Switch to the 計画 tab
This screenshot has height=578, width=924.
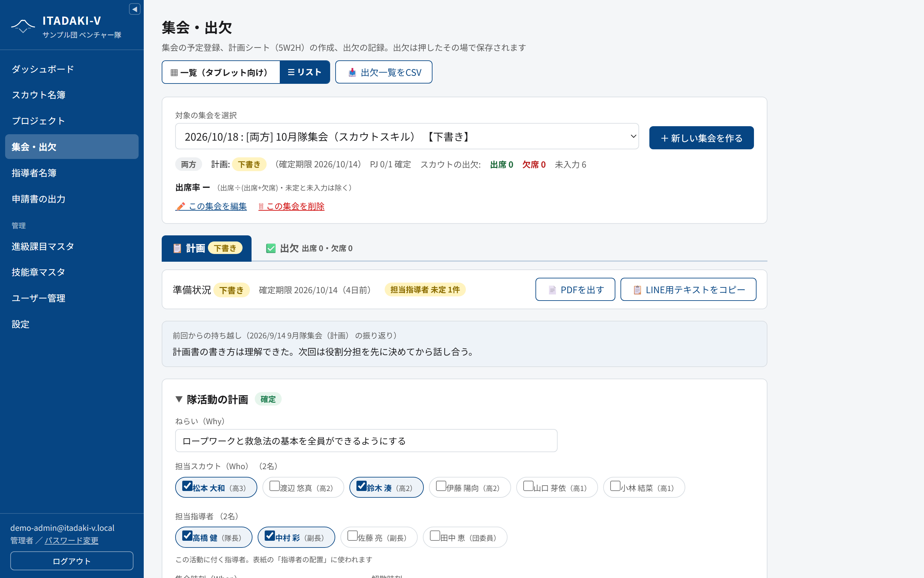coord(207,249)
